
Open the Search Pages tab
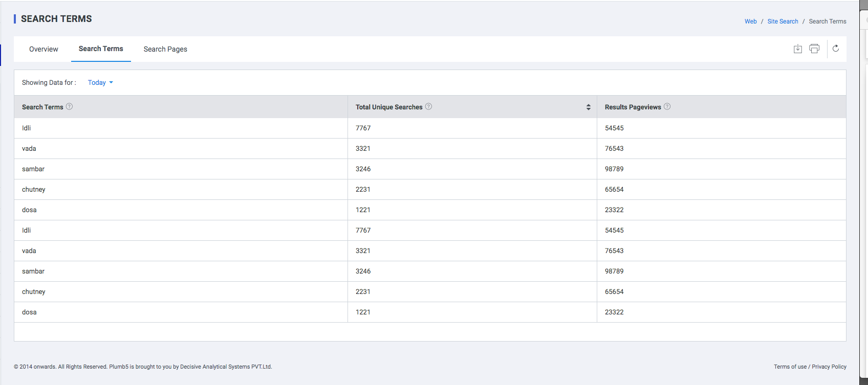coord(165,49)
